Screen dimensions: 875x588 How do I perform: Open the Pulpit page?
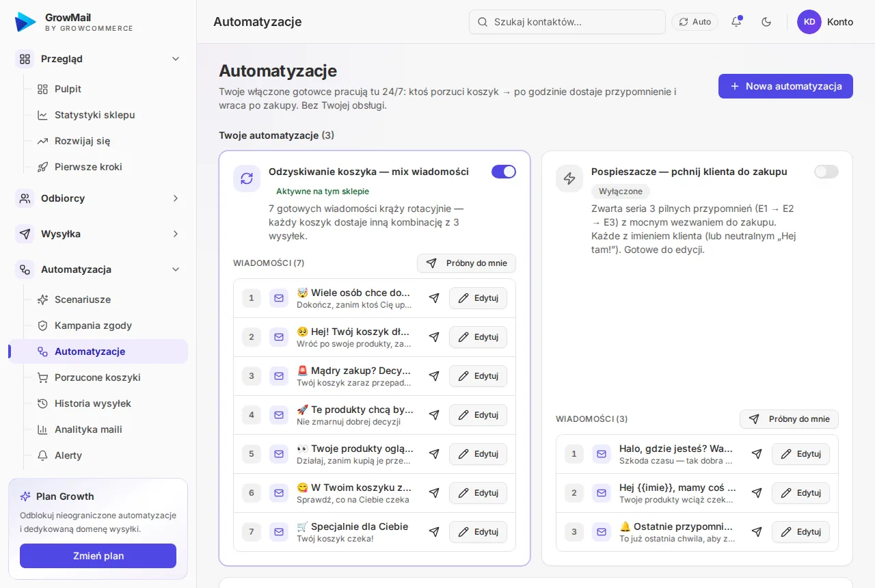[x=109, y=89]
